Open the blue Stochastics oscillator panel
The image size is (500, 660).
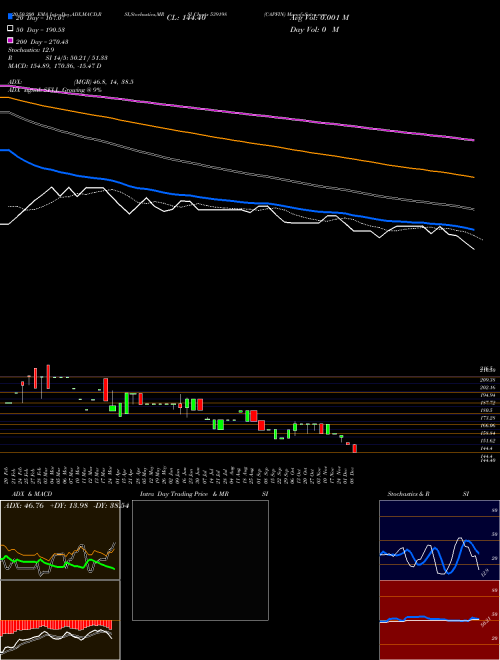tap(439, 540)
